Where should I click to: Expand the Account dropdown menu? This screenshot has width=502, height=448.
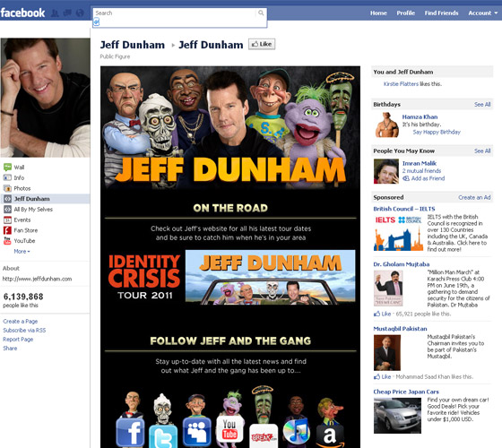coord(483,13)
